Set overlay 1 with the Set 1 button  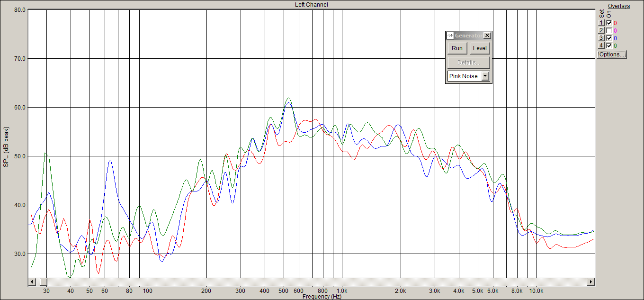[601, 23]
